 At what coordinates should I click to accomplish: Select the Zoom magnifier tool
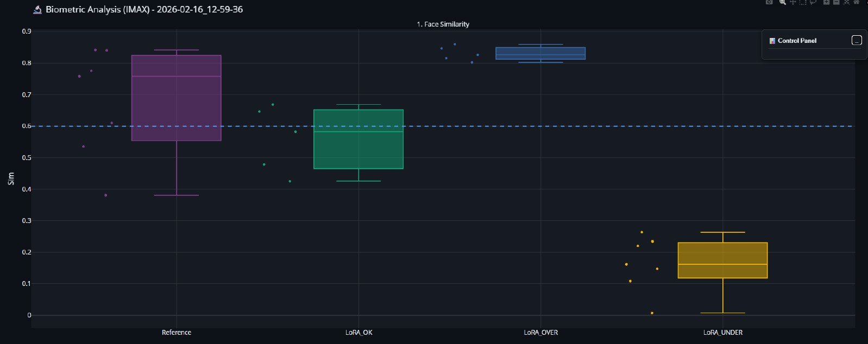pyautogui.click(x=783, y=2)
